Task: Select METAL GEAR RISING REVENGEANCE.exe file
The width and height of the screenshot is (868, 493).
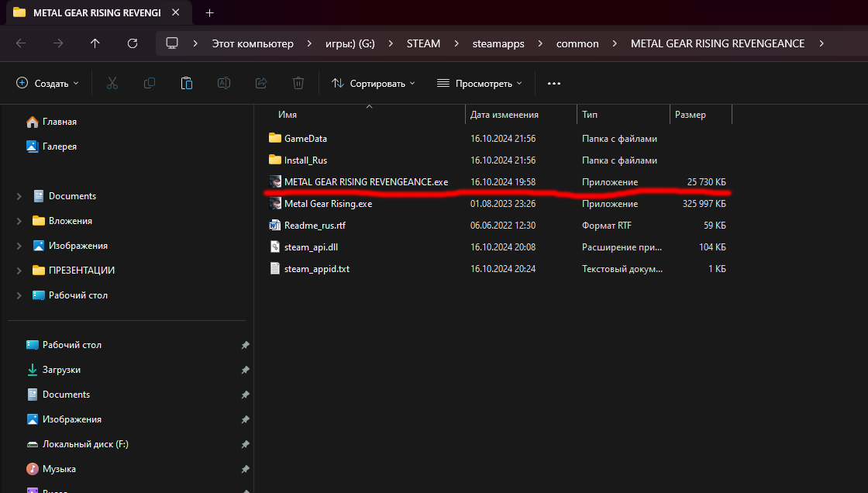Action: pos(366,181)
